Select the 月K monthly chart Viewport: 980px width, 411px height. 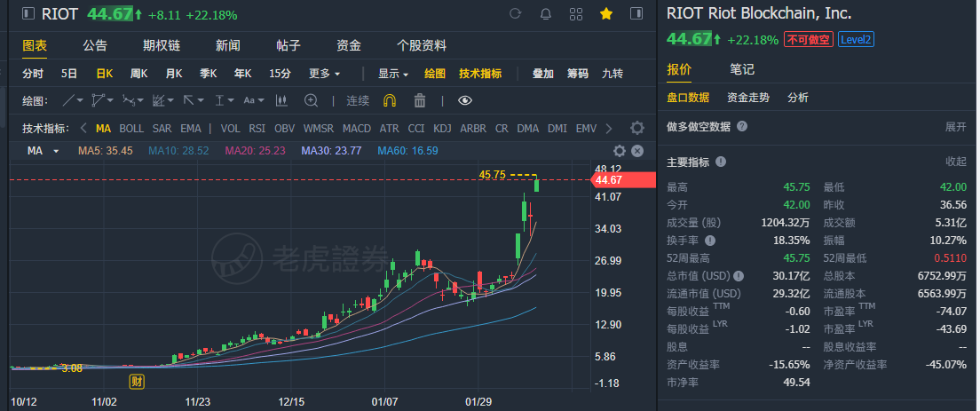pos(174,74)
